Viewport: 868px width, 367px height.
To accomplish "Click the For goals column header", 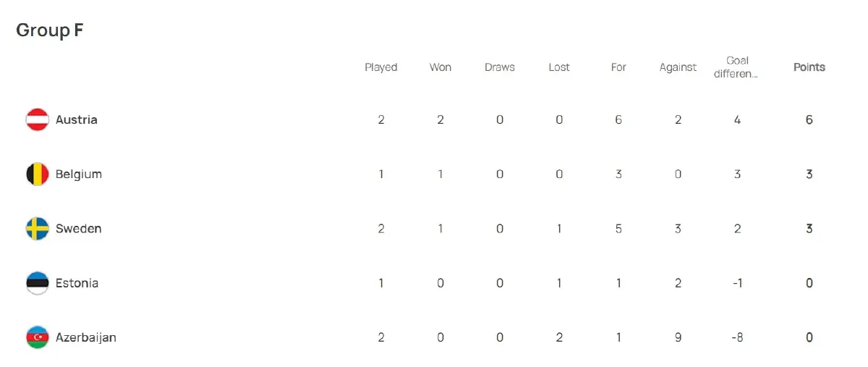I will (x=618, y=67).
